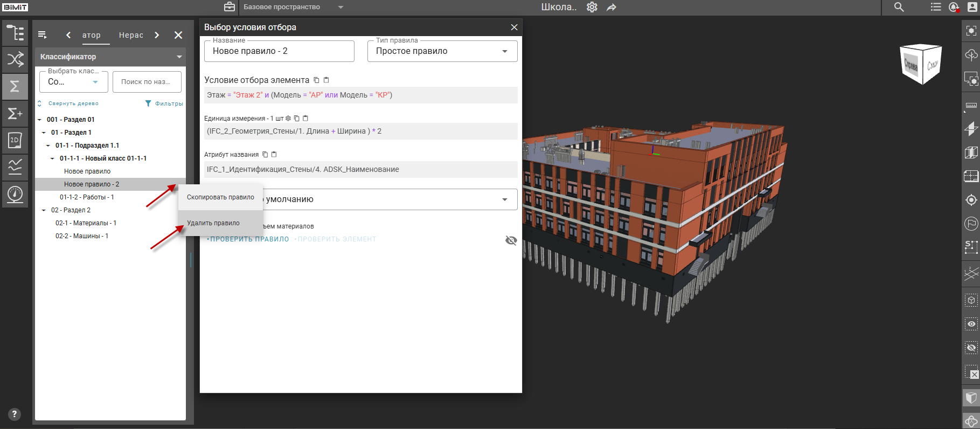The image size is (980, 429).
Task: Choose 'Скопировать правило' from the context menu
Action: click(220, 197)
